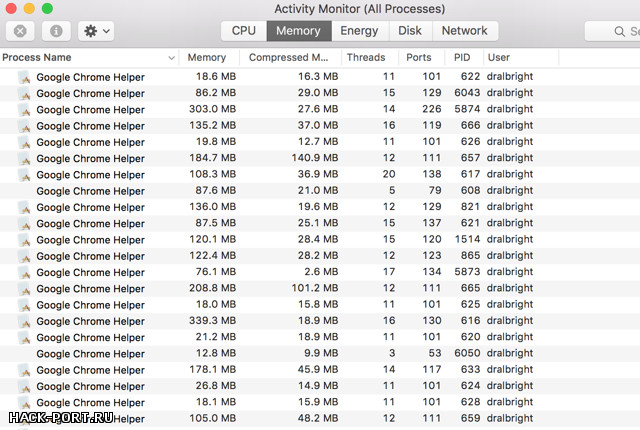This screenshot has height=430, width=640.
Task: Click the 184.7 MB memory value
Action: tap(213, 158)
